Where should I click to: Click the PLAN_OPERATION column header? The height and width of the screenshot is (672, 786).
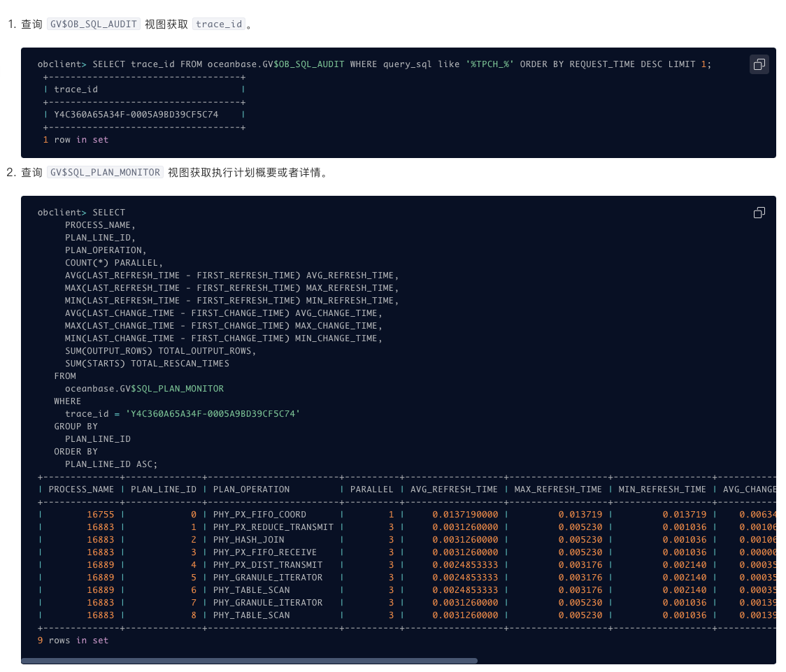click(x=251, y=489)
